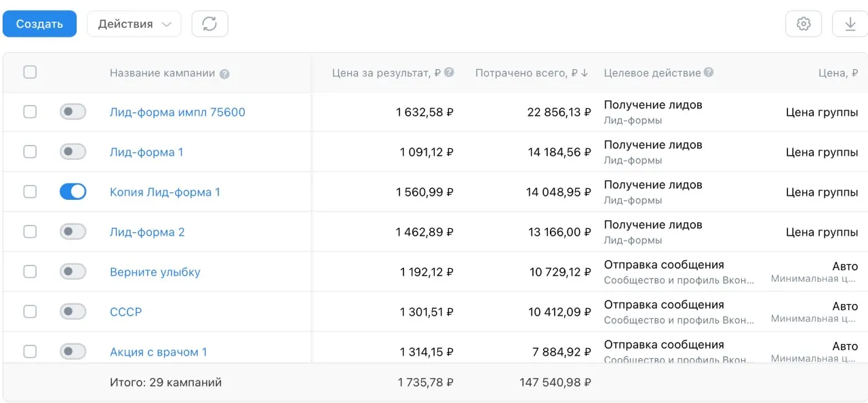Click the Целевое действие column header
The height and width of the screenshot is (403, 868).
pos(652,72)
